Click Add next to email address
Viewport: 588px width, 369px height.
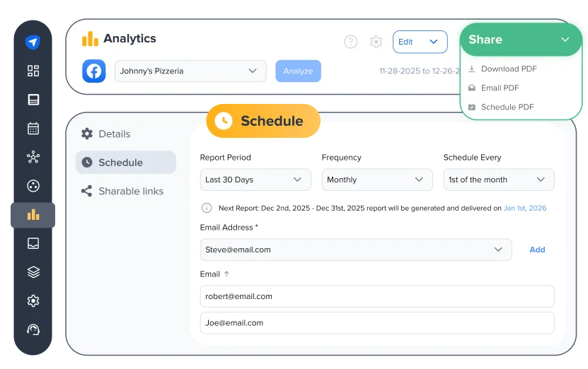click(537, 250)
